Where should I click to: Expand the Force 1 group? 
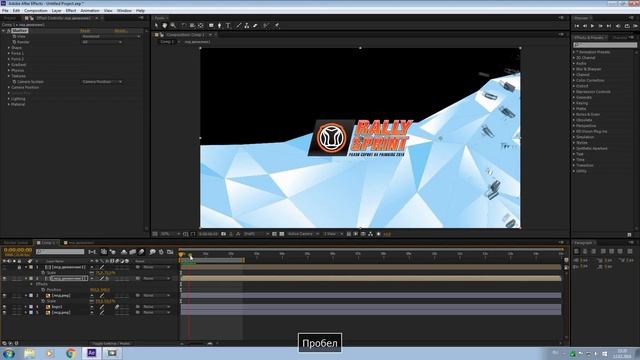coord(9,53)
